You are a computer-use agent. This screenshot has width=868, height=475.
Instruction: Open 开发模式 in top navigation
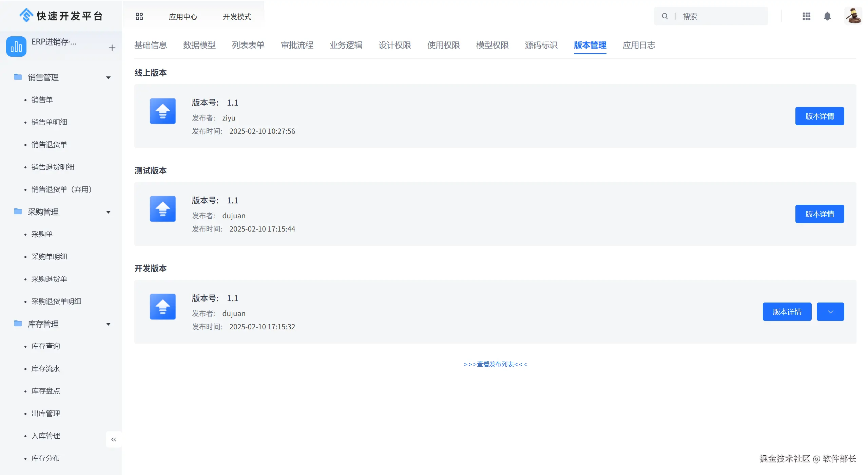(x=237, y=17)
